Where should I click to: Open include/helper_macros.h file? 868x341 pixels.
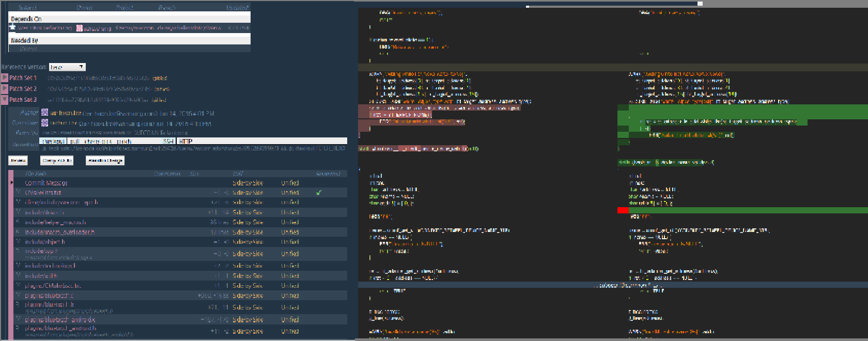[x=55, y=222]
